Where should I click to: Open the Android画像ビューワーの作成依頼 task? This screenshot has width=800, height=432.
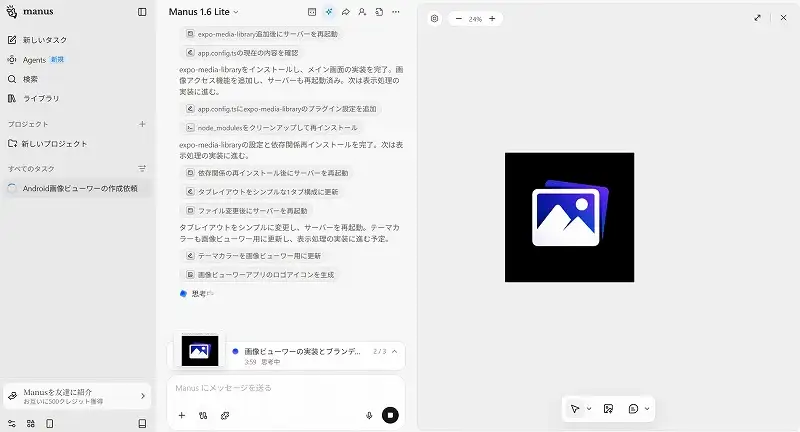tap(78, 188)
